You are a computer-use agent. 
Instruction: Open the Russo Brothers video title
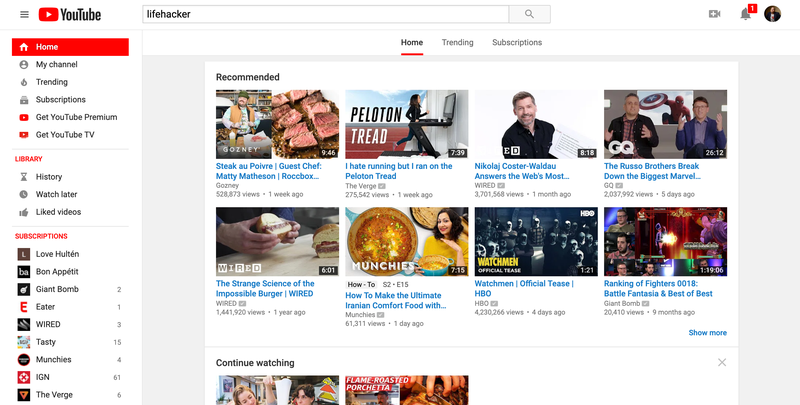(x=653, y=171)
